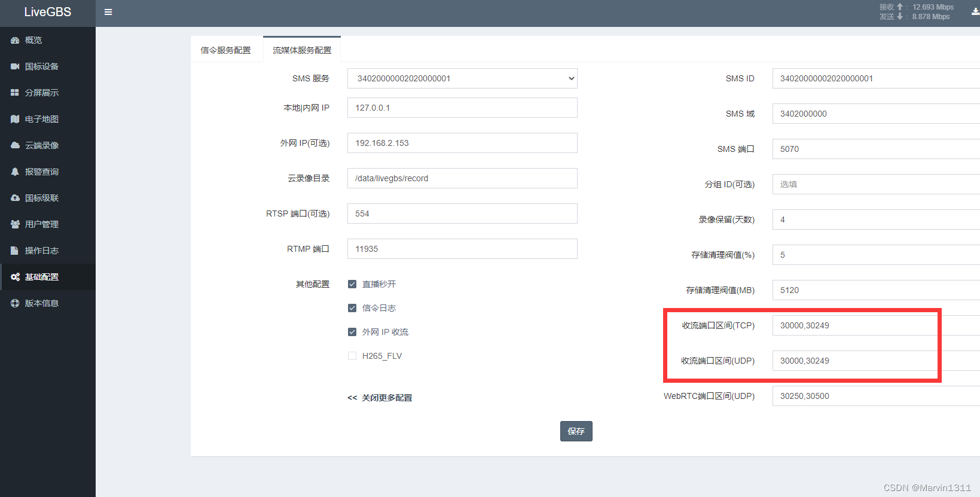The width and height of the screenshot is (980, 497).
Task: Open 概览 menu item
Action: (x=48, y=40)
